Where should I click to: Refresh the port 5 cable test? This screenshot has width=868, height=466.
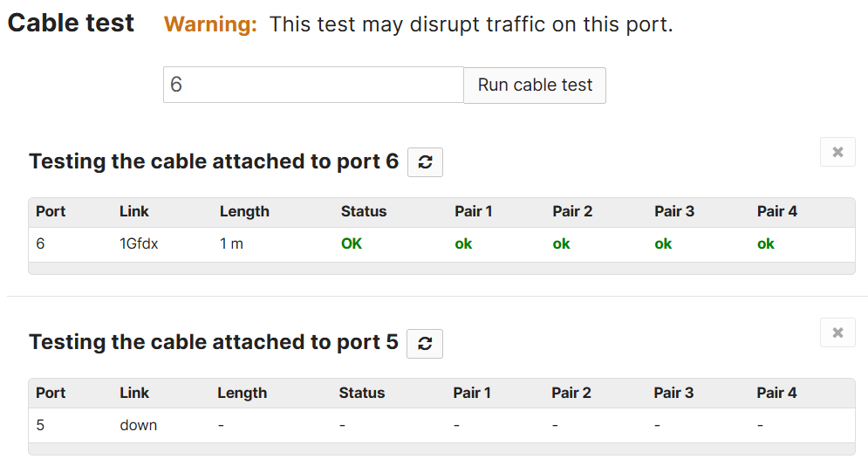425,344
